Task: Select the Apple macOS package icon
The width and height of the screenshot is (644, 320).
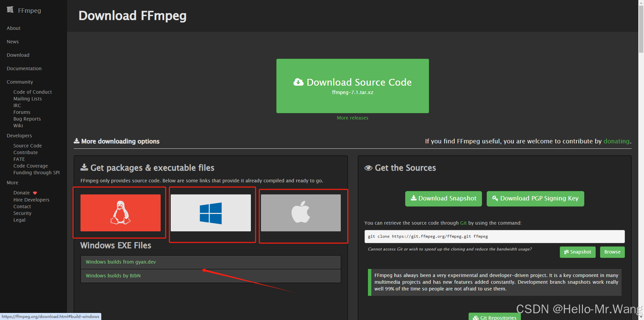Action: tap(301, 213)
